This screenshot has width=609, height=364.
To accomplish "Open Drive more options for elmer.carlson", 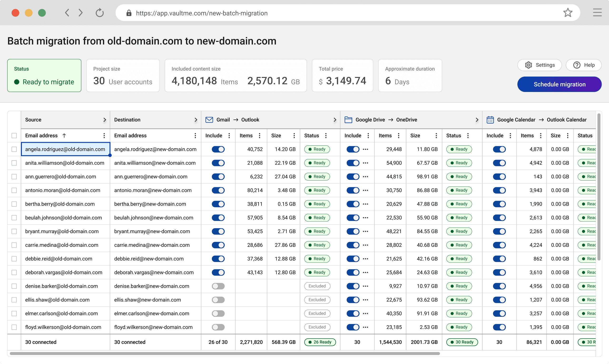I will (365, 313).
